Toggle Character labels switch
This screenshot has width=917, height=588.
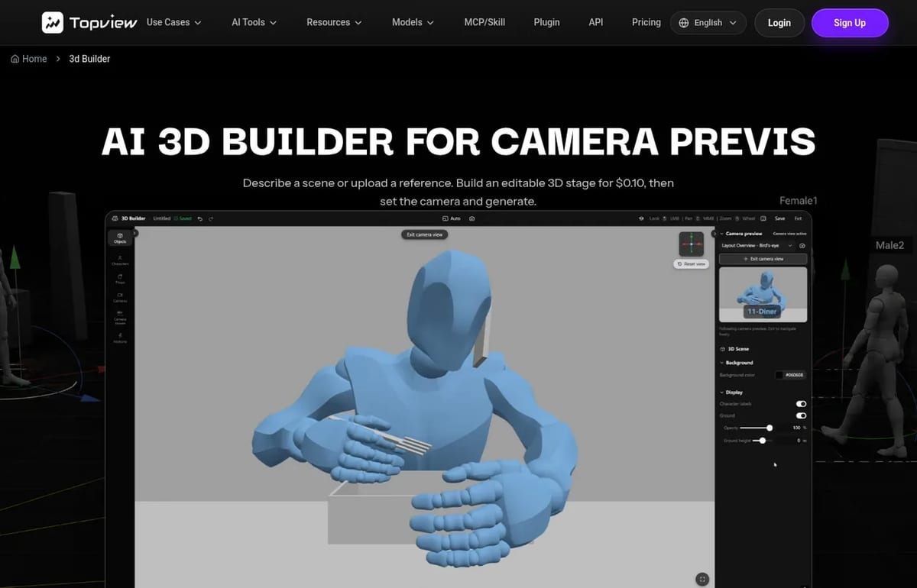pos(801,404)
